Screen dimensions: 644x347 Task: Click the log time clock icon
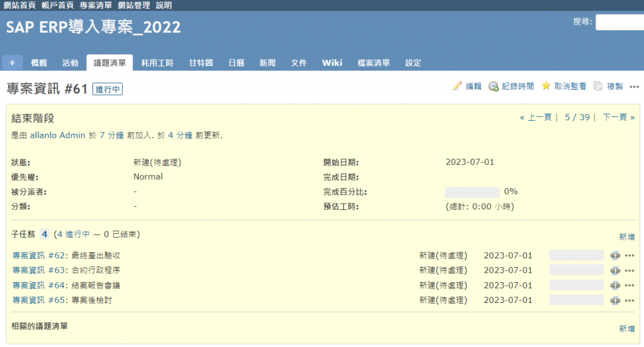(493, 86)
